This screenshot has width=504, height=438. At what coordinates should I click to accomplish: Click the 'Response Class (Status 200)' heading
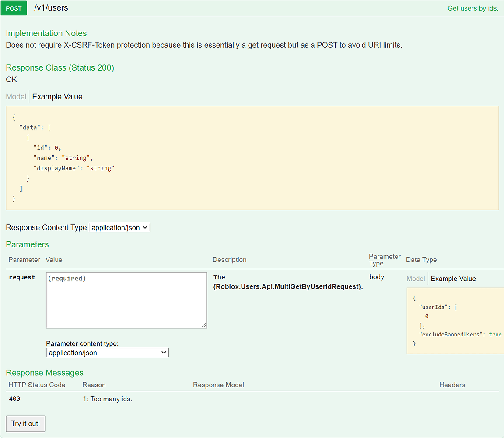[x=60, y=67]
